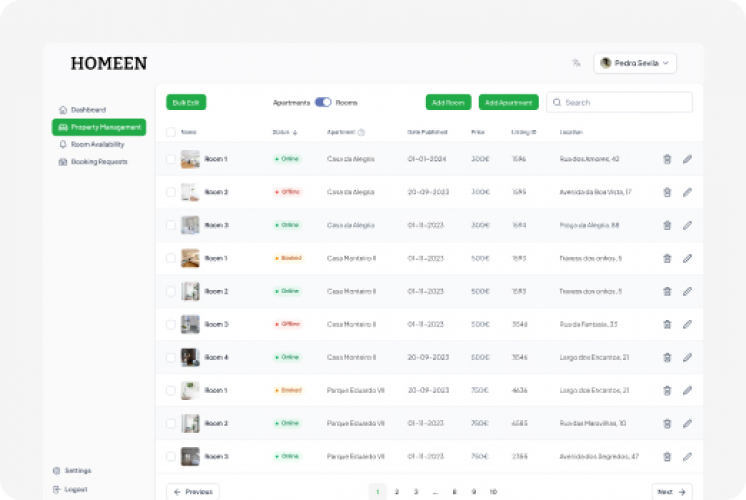Click the Date Published column header
Viewport: 746px width, 500px height.
427,132
